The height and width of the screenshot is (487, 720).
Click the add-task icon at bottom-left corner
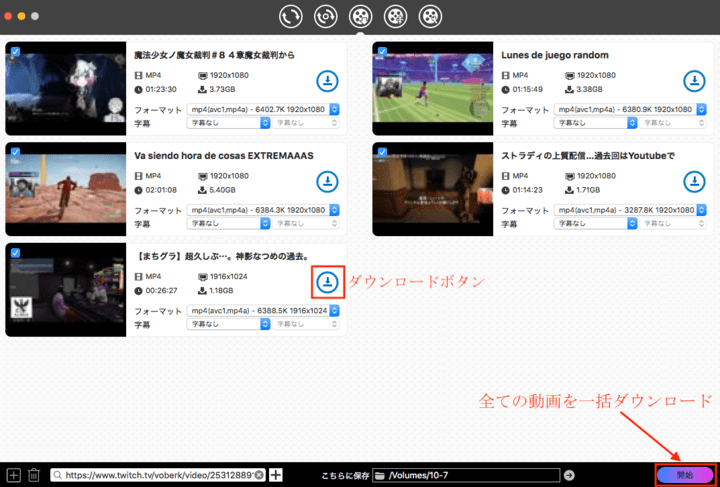pyautogui.click(x=13, y=475)
